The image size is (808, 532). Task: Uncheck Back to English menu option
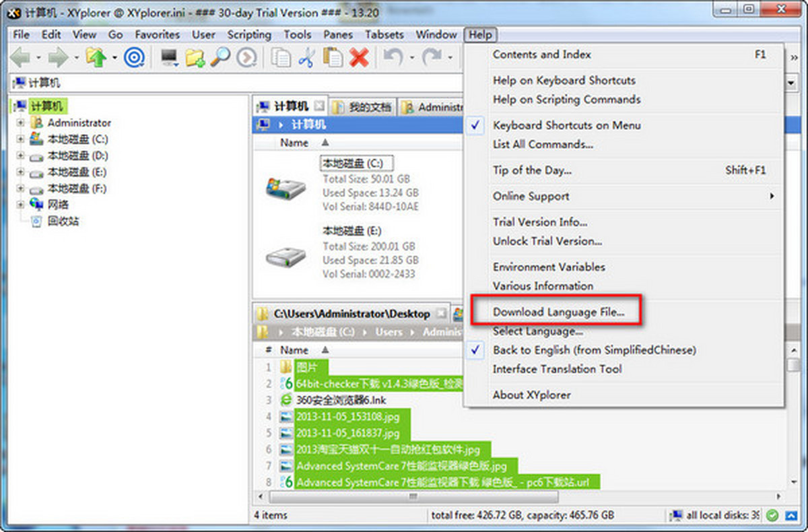[594, 350]
